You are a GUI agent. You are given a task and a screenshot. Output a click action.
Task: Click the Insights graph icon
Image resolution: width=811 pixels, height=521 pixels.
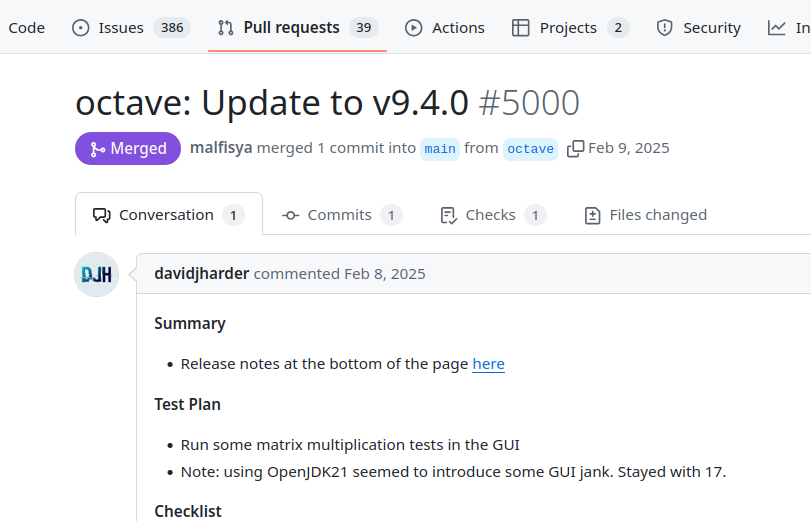click(776, 28)
